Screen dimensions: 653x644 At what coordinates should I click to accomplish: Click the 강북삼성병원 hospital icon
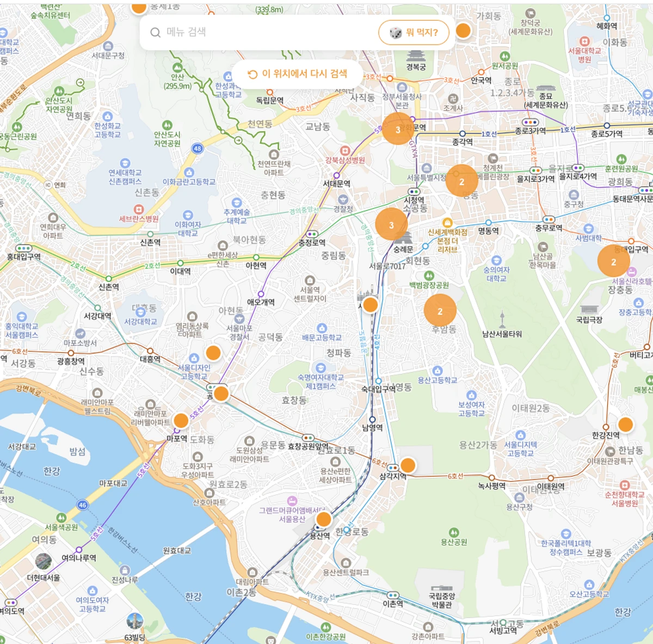(344, 150)
